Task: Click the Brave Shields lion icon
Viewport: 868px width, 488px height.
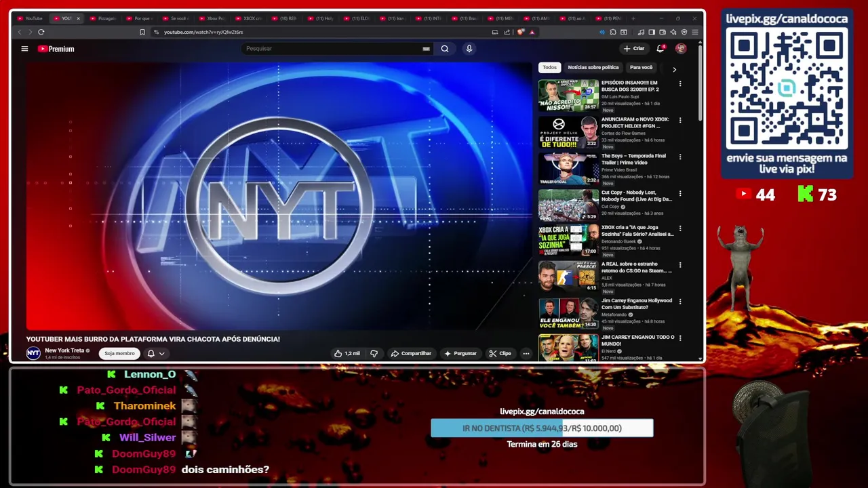Action: 521,32
